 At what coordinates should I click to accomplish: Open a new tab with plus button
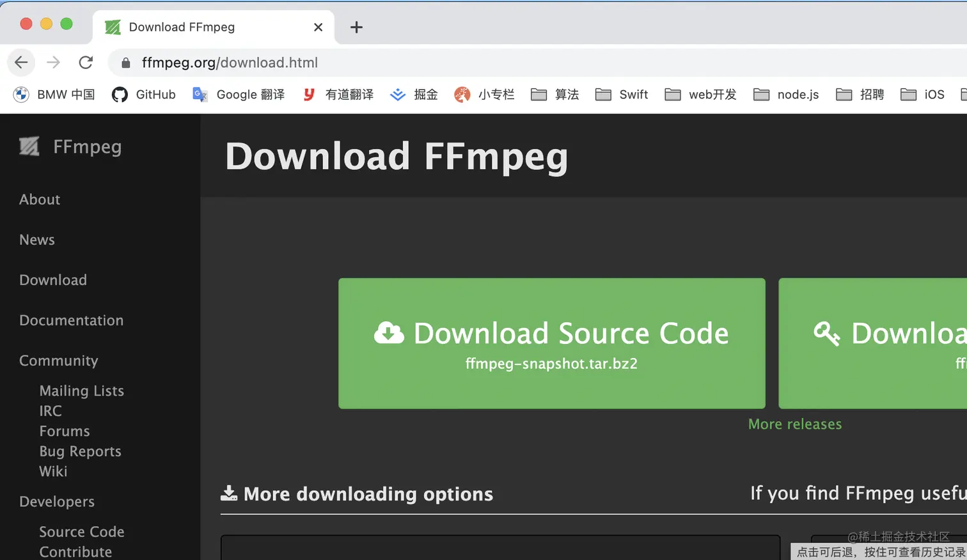(356, 27)
